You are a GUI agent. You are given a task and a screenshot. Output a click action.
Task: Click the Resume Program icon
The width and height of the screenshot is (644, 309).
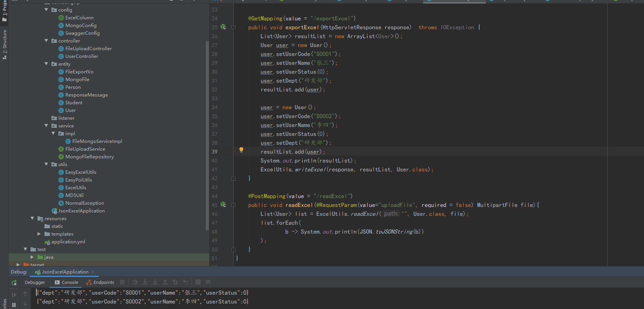pos(14,295)
